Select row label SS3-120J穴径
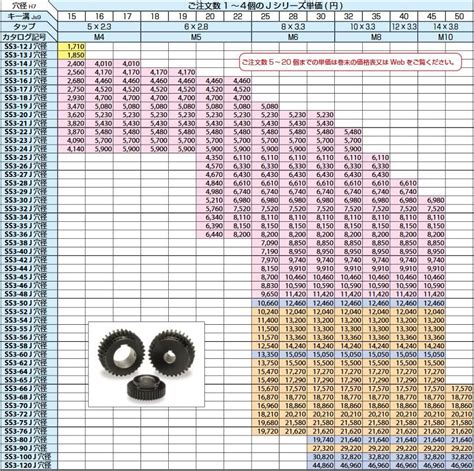Screen dimensions: 474x471 (29, 466)
